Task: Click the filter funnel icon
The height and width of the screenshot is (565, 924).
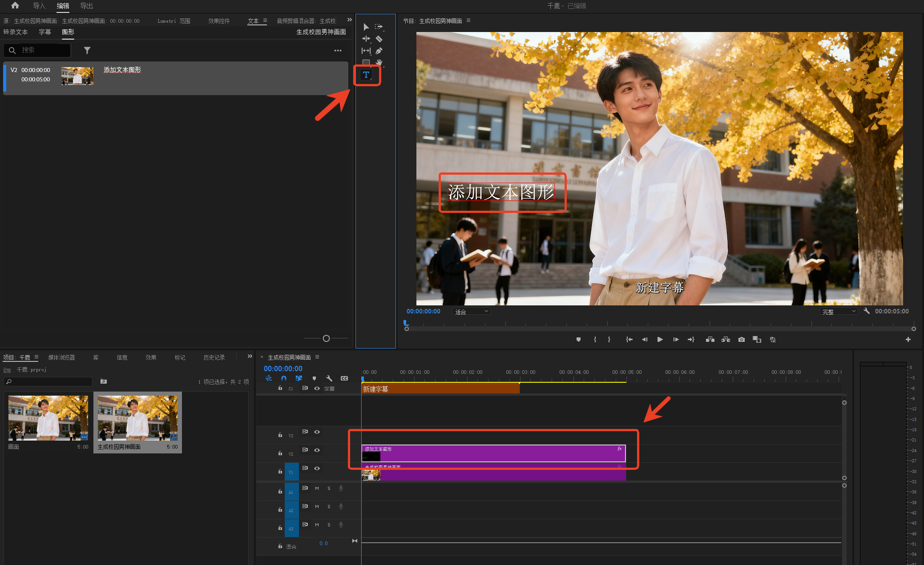Action: tap(87, 51)
